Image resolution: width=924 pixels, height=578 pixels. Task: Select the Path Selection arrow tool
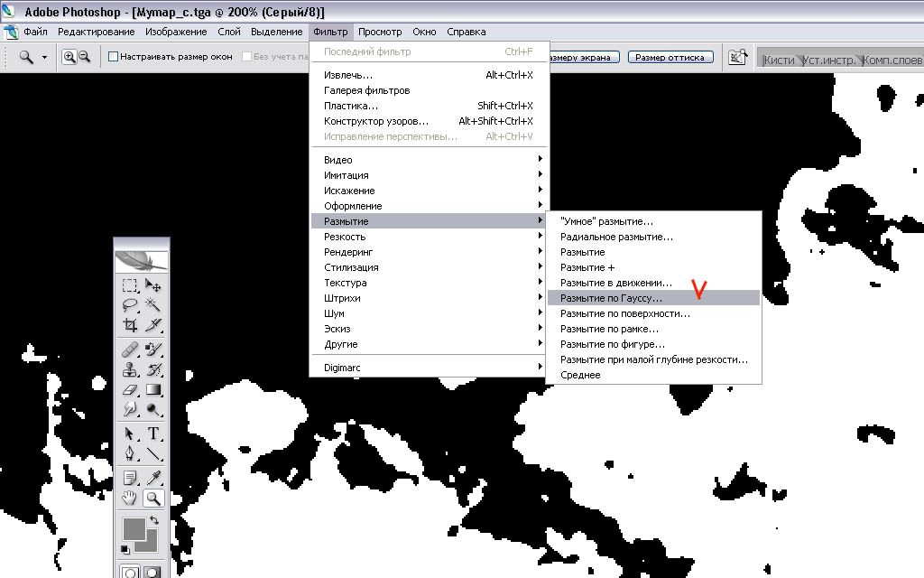click(x=130, y=434)
